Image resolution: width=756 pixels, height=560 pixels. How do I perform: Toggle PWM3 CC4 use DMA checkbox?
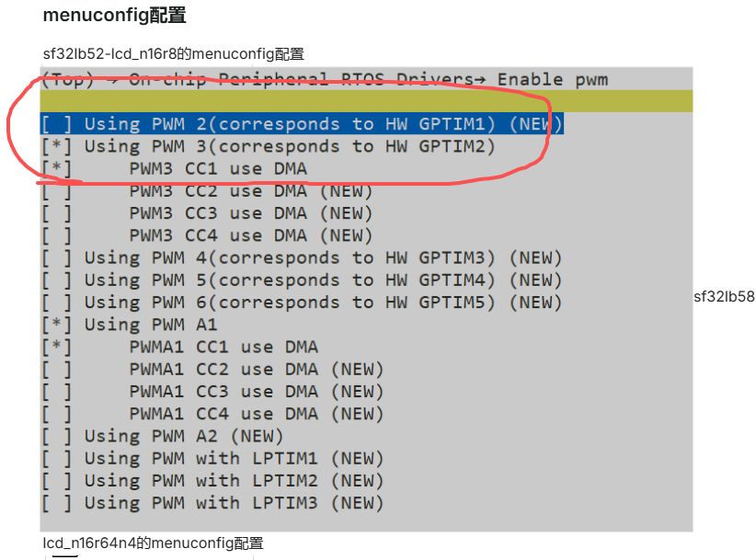56,235
